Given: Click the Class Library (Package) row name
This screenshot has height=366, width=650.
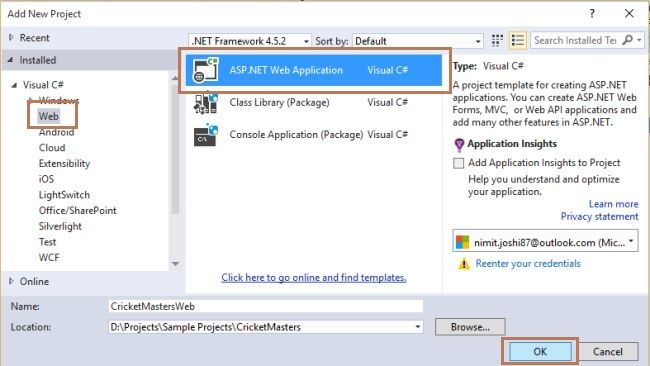Looking at the screenshot, I should coord(279,102).
